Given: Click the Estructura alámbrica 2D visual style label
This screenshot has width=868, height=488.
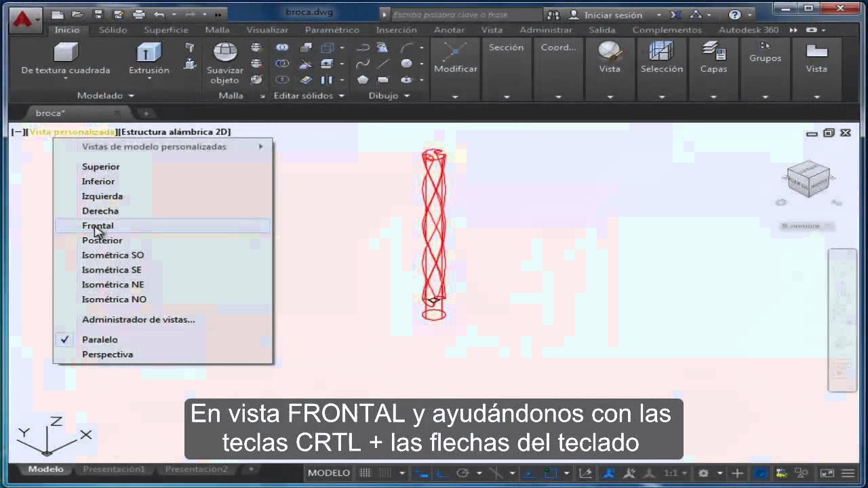Looking at the screenshot, I should pyautogui.click(x=174, y=132).
